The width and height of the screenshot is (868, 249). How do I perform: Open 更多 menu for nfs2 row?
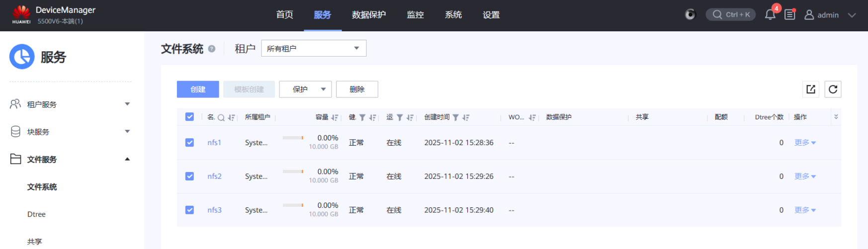click(805, 176)
